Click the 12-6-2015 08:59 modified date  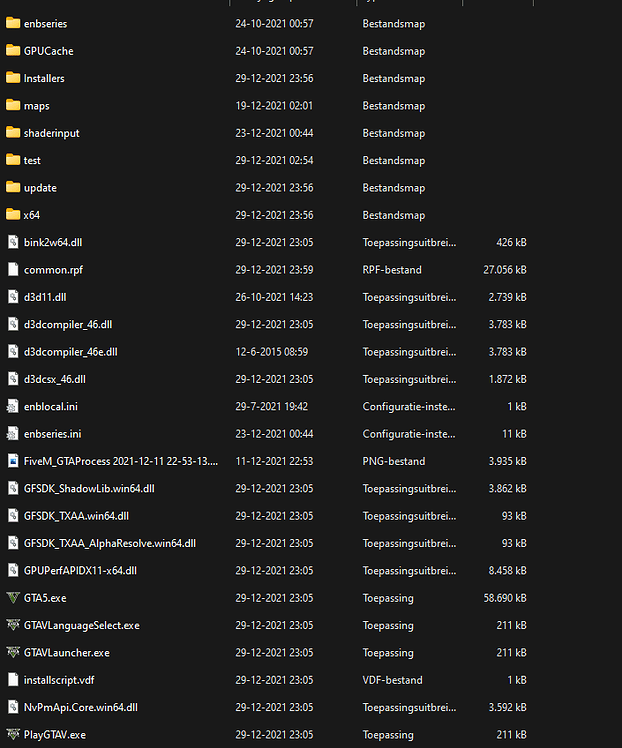pos(272,352)
